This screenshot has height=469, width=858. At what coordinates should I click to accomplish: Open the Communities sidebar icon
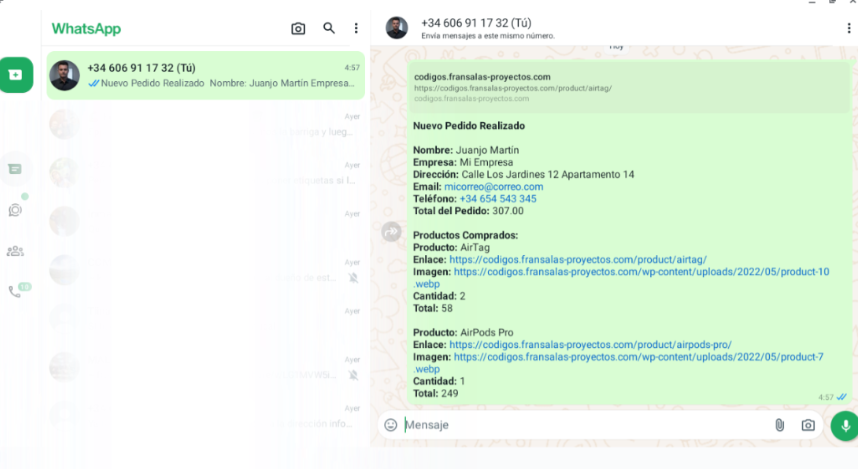(x=15, y=251)
